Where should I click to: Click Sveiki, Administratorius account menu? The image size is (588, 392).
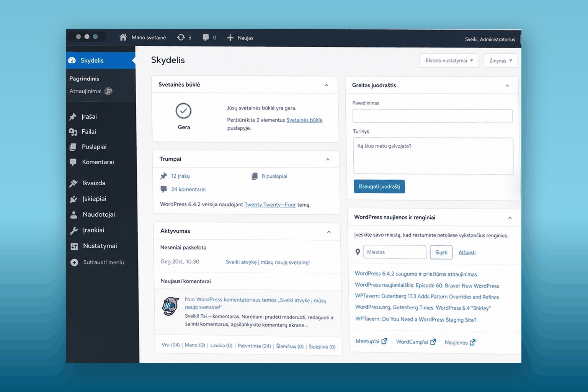coord(490,39)
